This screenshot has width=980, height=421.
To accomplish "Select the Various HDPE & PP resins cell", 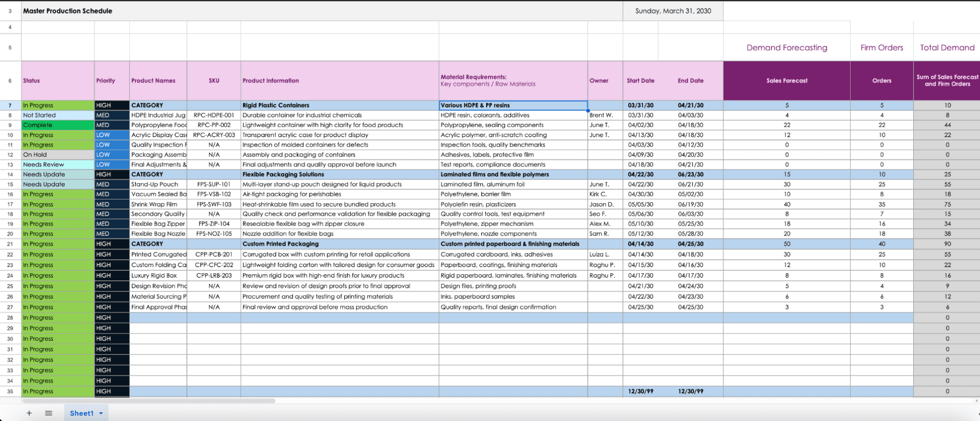I will (x=513, y=105).
